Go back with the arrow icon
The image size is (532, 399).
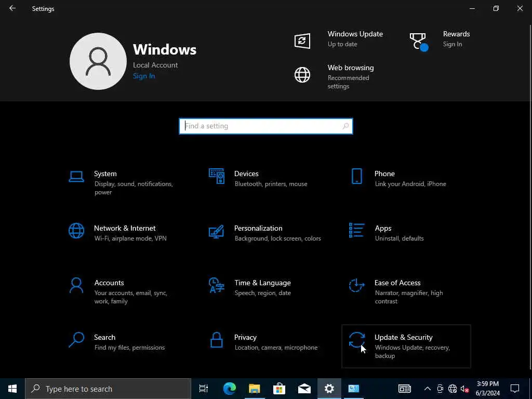tap(12, 8)
